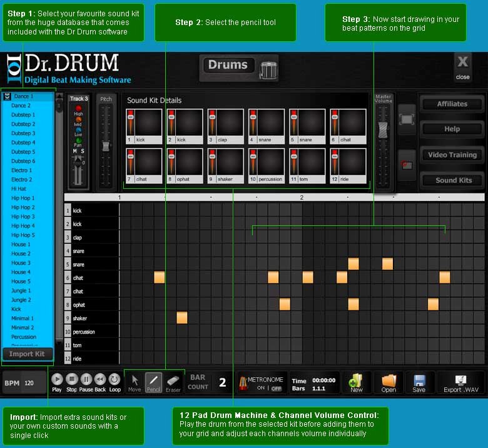Open Video Training
This screenshot has height=448, width=488.
pyautogui.click(x=452, y=155)
